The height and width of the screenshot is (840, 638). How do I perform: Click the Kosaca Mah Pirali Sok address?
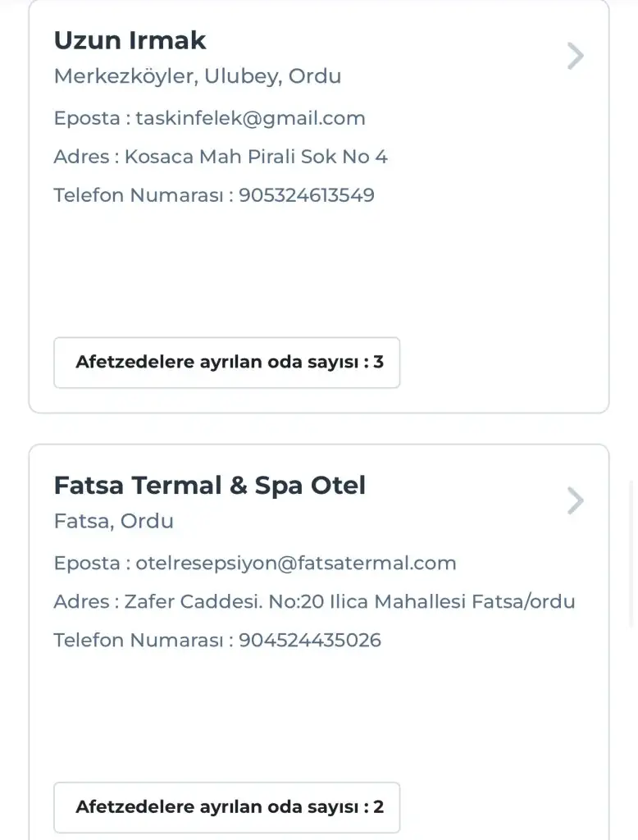pos(256,157)
